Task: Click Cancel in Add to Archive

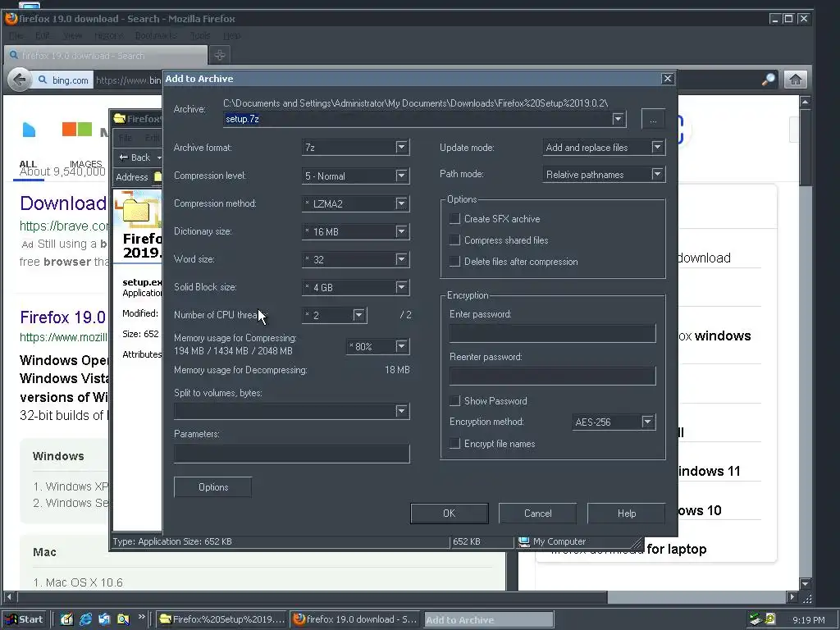Action: pos(538,514)
